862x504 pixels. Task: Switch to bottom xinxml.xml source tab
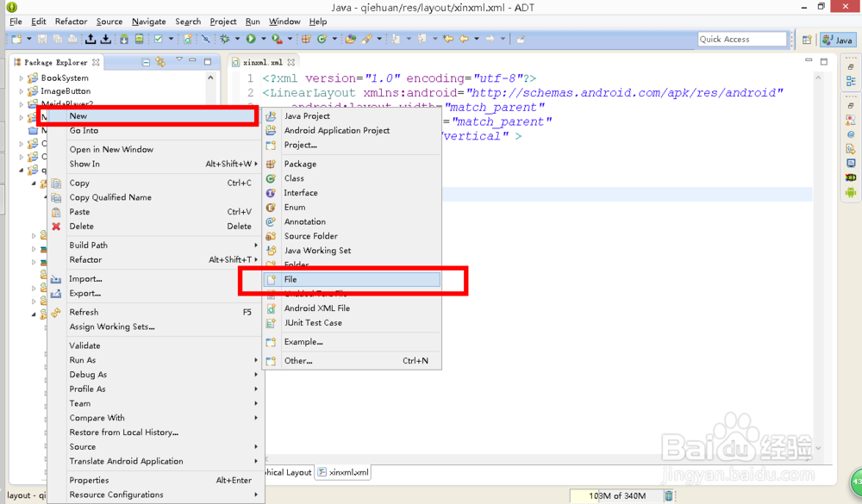[x=343, y=472]
